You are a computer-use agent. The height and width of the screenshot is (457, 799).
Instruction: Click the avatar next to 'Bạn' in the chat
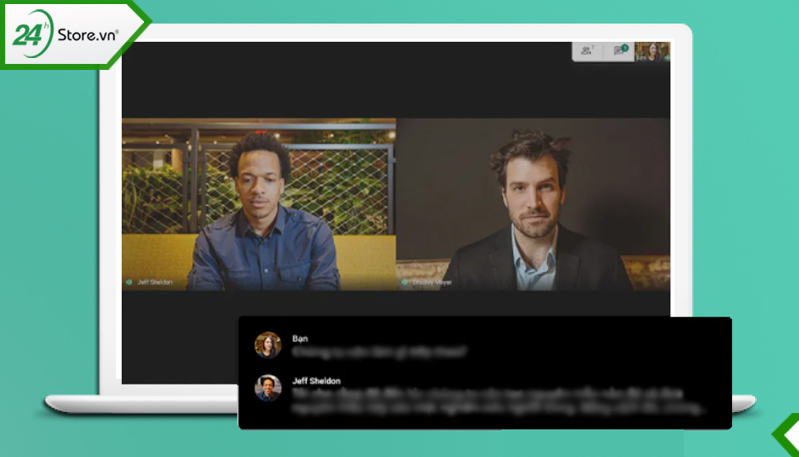point(268,345)
